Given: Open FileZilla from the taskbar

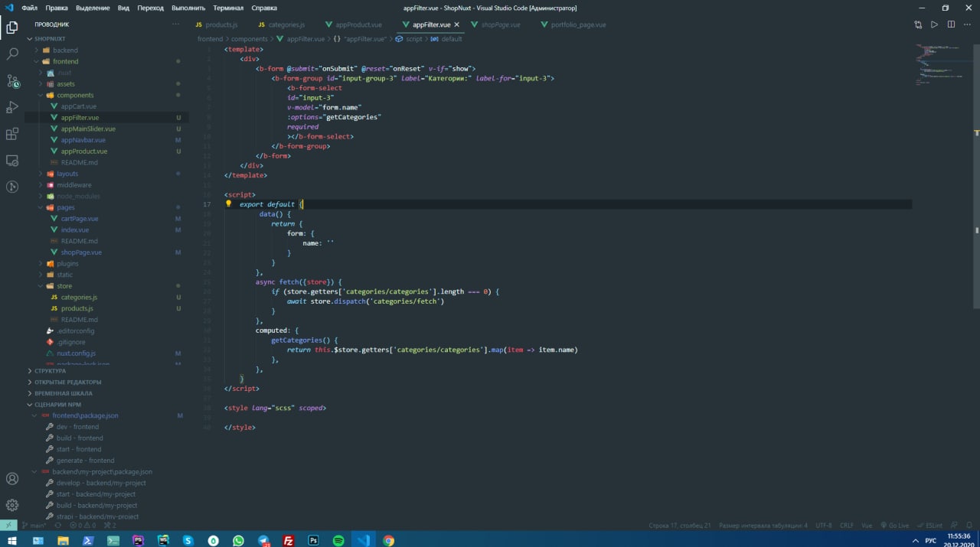Looking at the screenshot, I should coord(289,540).
